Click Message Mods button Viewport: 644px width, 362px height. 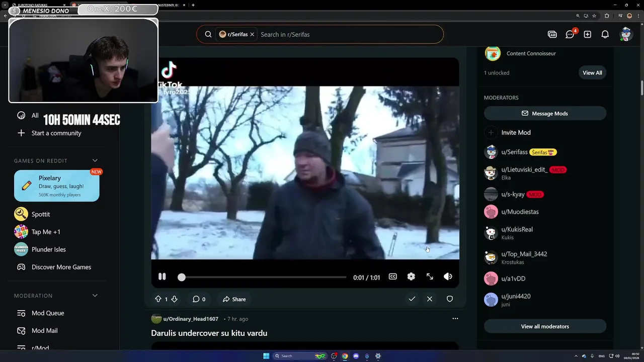(x=545, y=114)
